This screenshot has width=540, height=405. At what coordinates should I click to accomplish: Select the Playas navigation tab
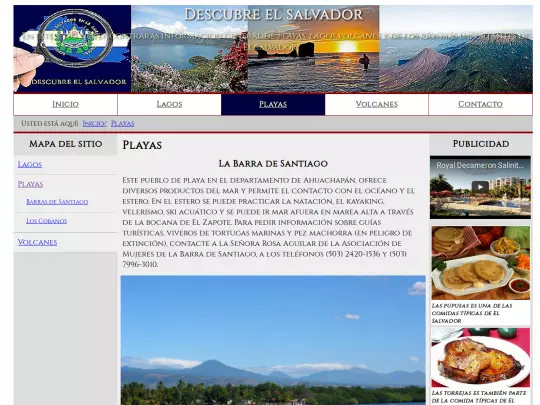(273, 104)
